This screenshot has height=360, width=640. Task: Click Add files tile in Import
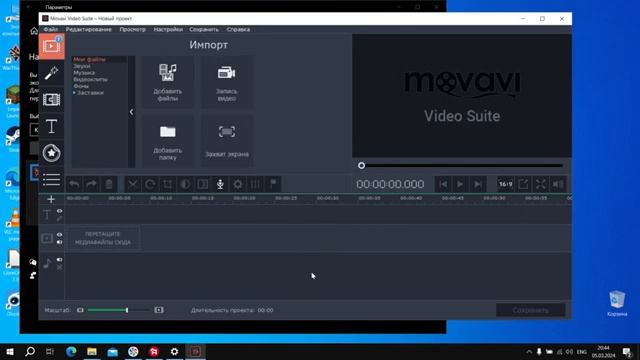coord(168,82)
